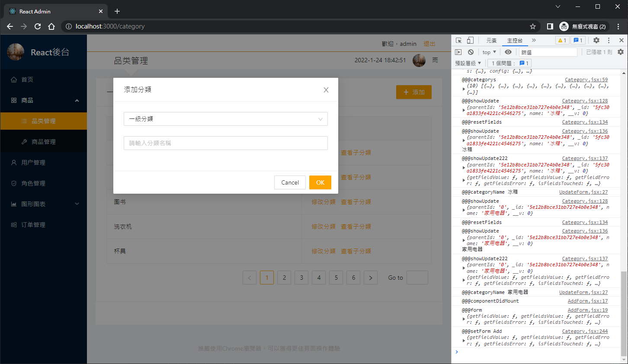
Task: Focus the 請輸入分類名稱 input field
Action: click(226, 143)
